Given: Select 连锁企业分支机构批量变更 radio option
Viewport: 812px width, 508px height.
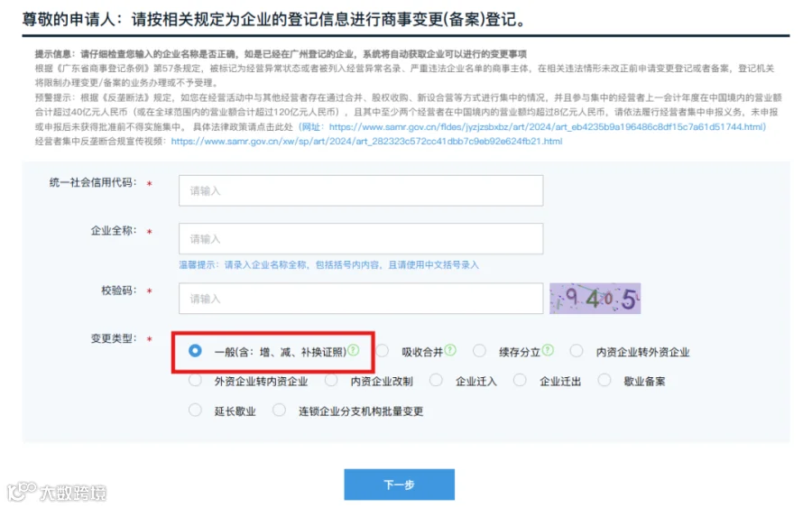Looking at the screenshot, I should (x=279, y=411).
